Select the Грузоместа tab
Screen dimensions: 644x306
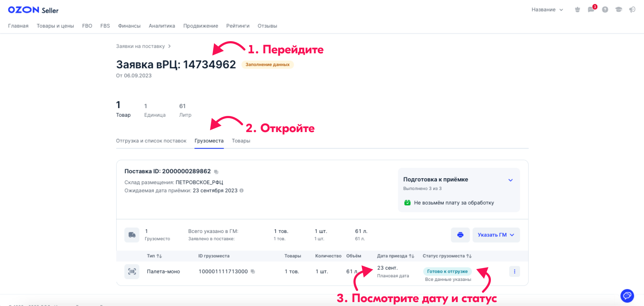point(209,141)
